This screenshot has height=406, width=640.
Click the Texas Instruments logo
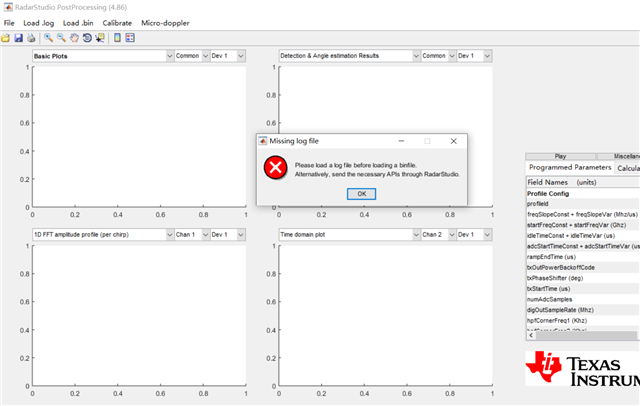pyautogui.click(x=582, y=368)
